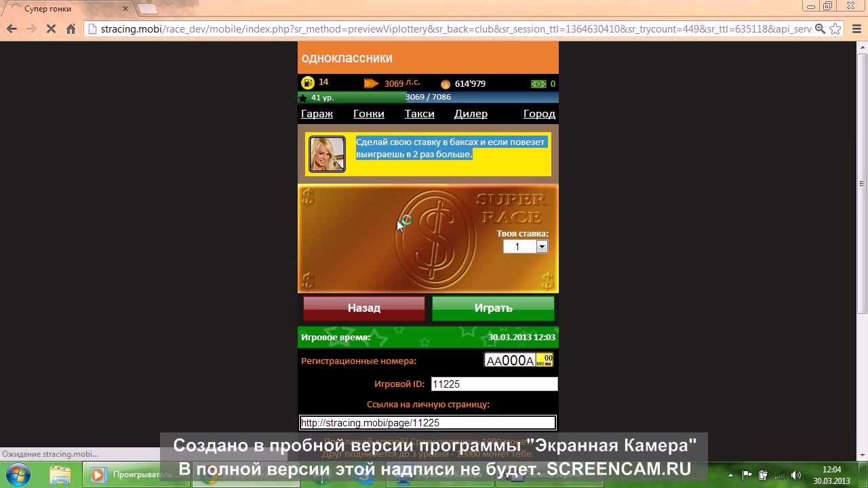The width and height of the screenshot is (868, 488).
Task: Expand the Твоя ставка dropdown
Action: pyautogui.click(x=542, y=247)
